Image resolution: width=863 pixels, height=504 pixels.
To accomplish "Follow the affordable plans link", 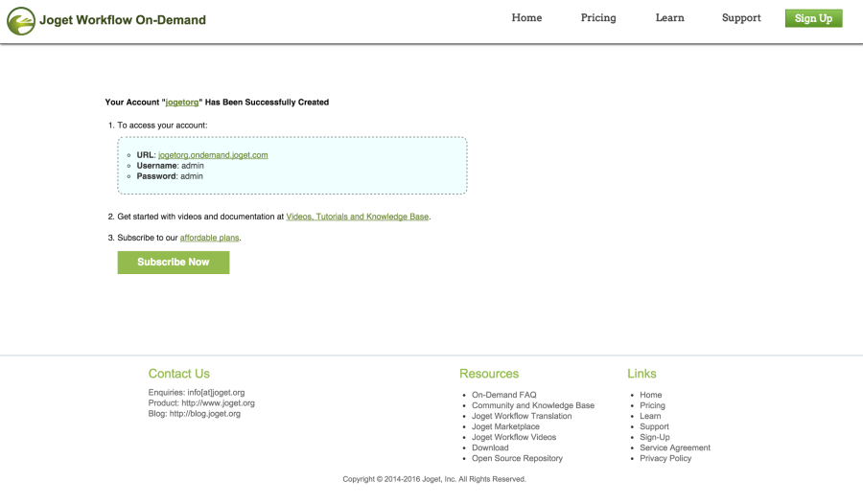I will click(x=209, y=238).
